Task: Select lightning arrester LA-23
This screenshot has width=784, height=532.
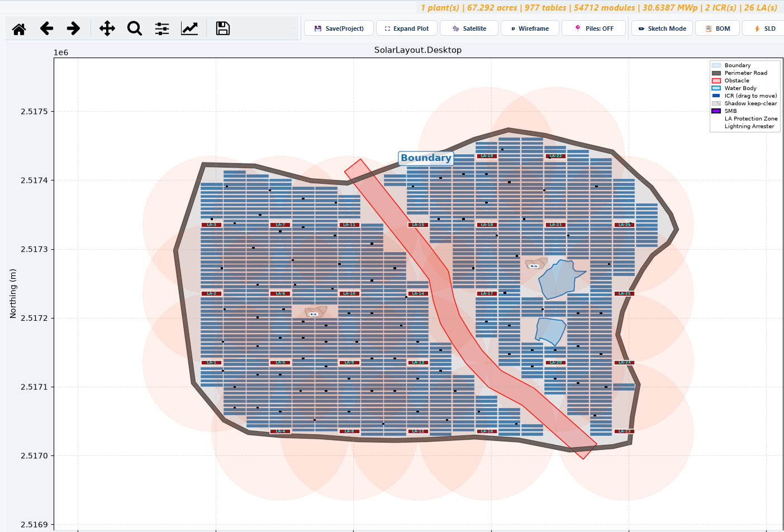Action: (624, 431)
